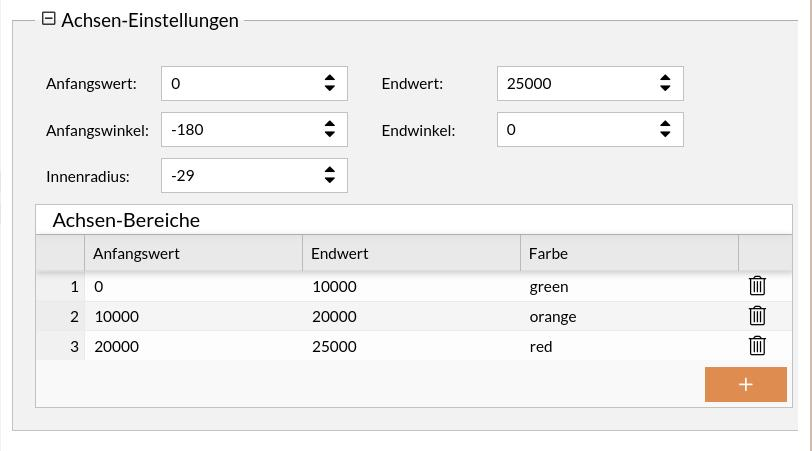
Task: Decrease the Endwinkel spinner value
Action: point(665,135)
